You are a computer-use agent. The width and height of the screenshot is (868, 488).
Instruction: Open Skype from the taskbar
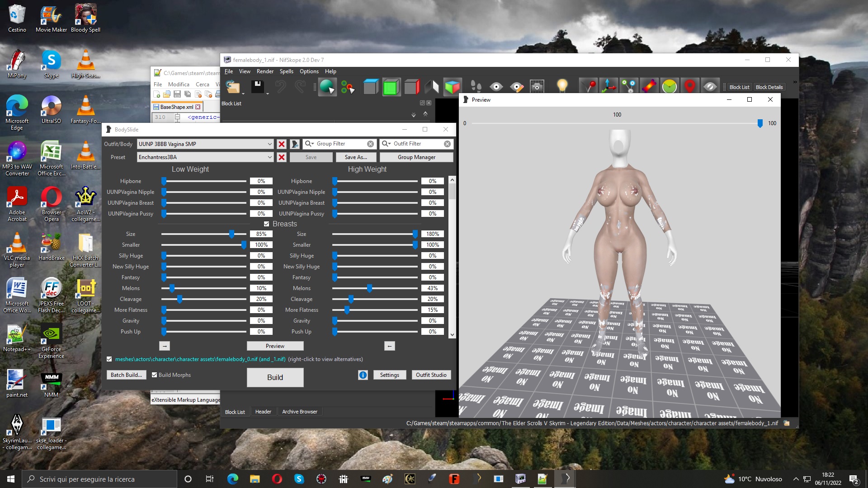coord(299,479)
